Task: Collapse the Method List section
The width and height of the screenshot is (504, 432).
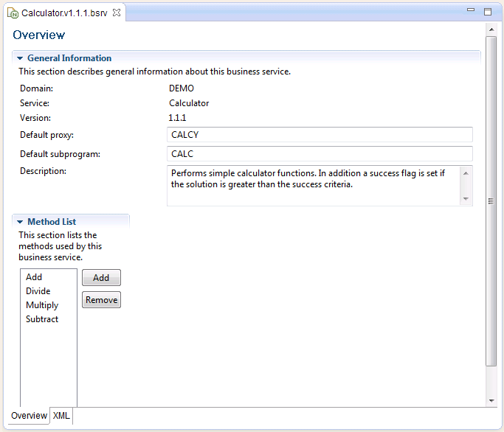Action: coord(20,222)
